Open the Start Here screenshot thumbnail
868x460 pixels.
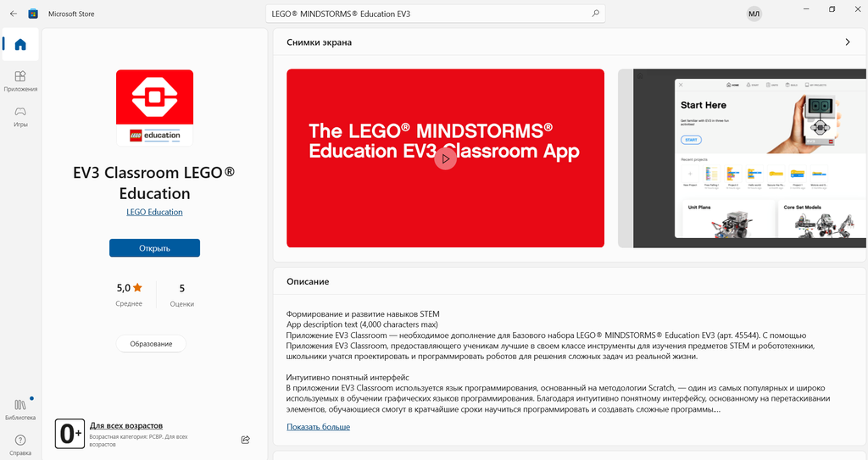coord(743,158)
